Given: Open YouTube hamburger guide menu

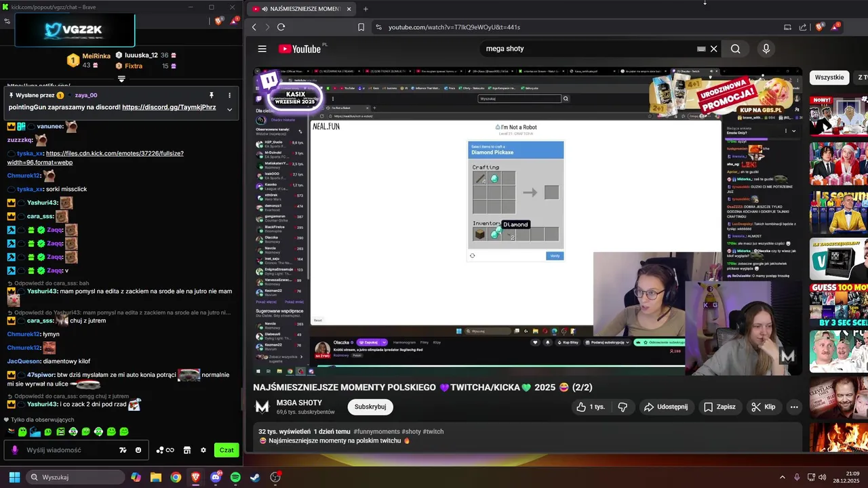Looking at the screenshot, I should point(262,49).
